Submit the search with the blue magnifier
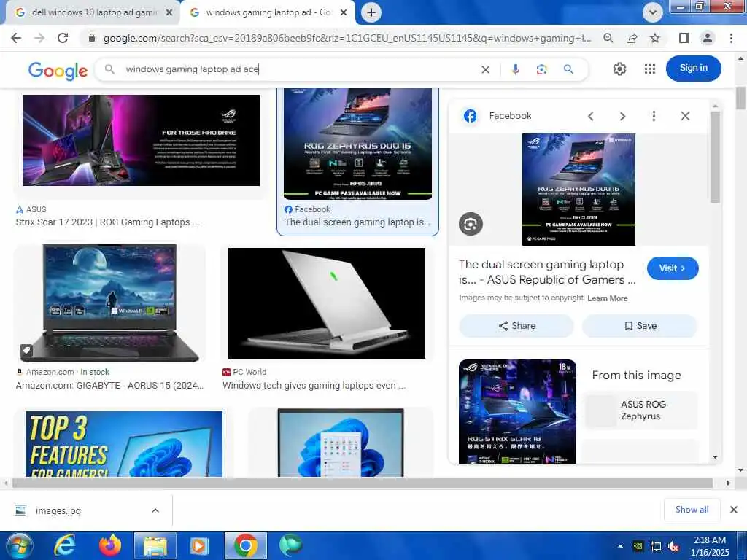Viewport: 747px width, 560px height. point(568,69)
